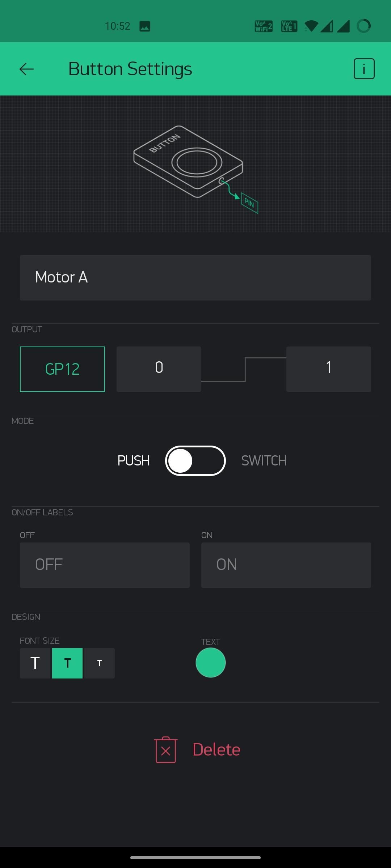This screenshot has width=391, height=868.
Task: Tap the button widget illustration
Action: point(188,161)
